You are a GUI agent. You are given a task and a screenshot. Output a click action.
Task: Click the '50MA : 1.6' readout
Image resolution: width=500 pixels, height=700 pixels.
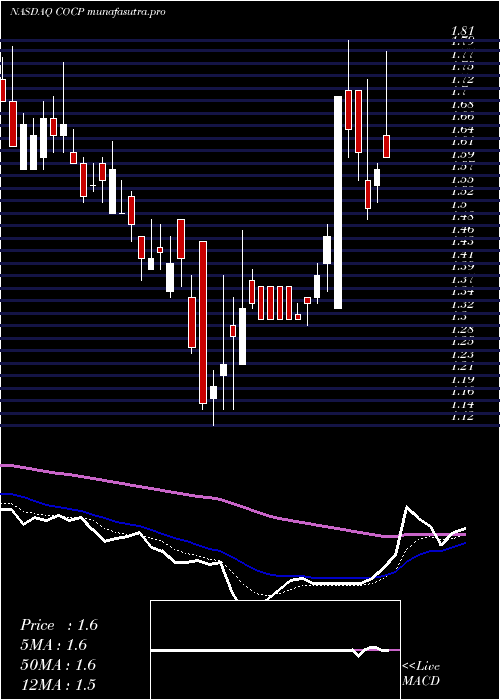click(x=58, y=665)
